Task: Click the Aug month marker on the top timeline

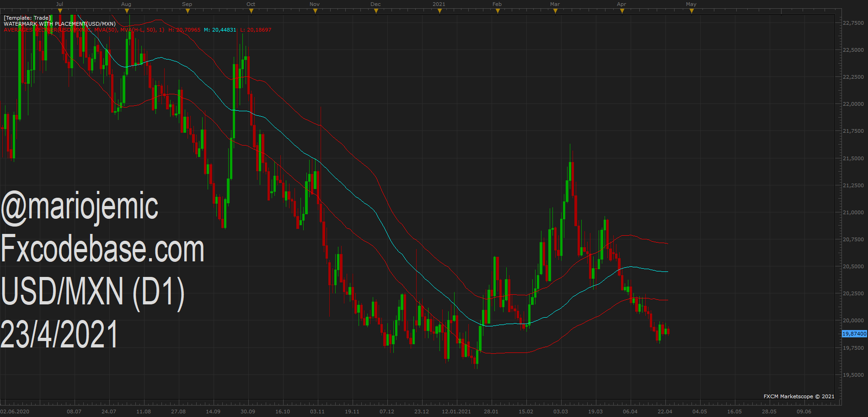Action: pyautogui.click(x=126, y=4)
